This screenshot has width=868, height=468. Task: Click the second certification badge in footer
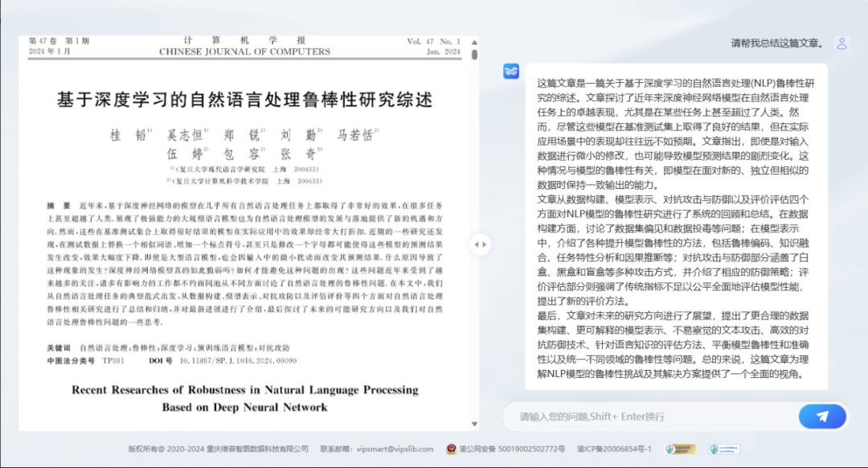point(724,449)
